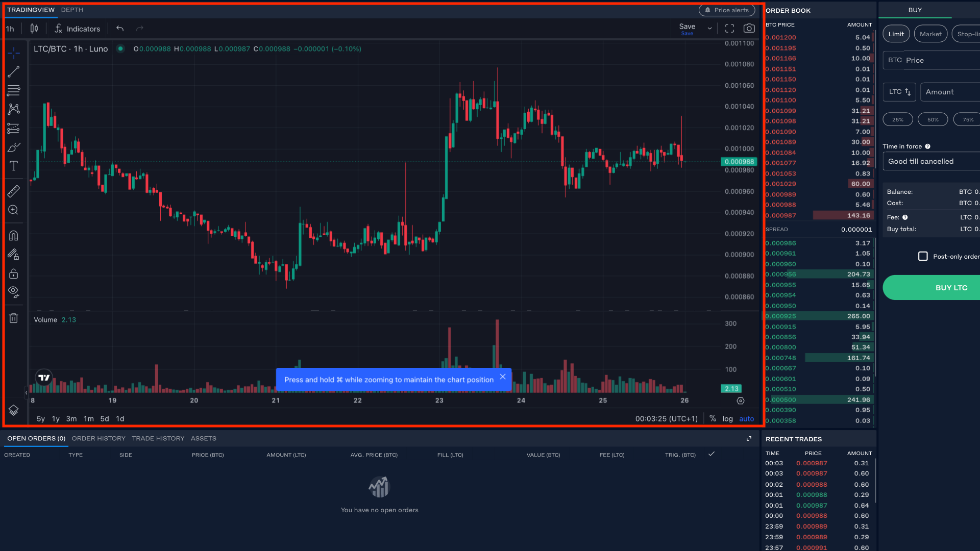The height and width of the screenshot is (551, 980).
Task: Open the TRADE HISTORY tab
Action: [158, 438]
